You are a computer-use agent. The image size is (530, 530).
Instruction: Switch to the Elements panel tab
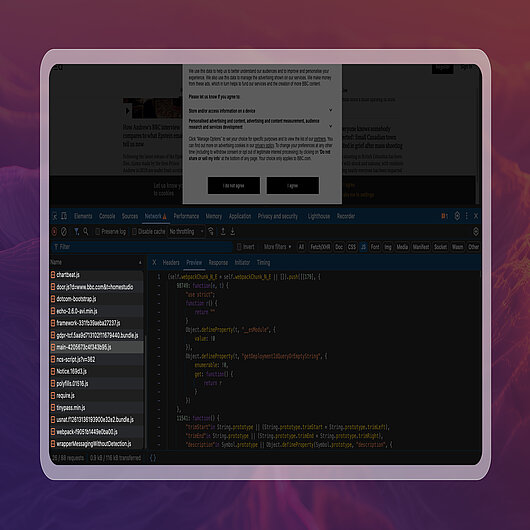(x=83, y=216)
